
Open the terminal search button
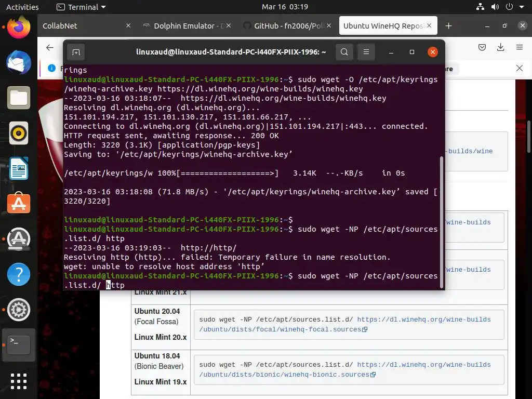click(344, 52)
